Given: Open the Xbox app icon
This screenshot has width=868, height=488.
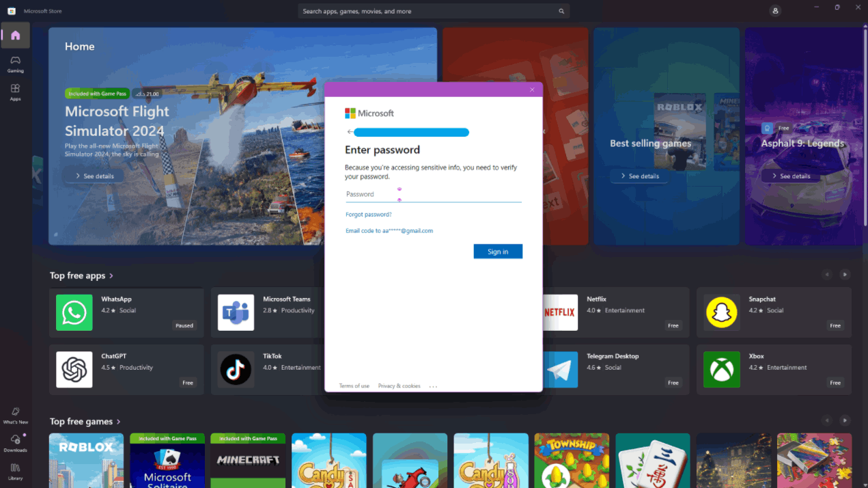Looking at the screenshot, I should click(x=722, y=370).
